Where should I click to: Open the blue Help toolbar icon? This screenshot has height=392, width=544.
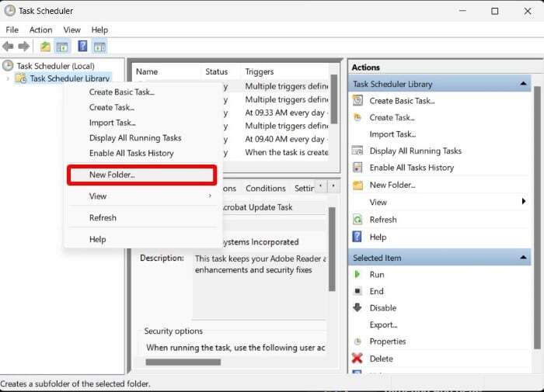pyautogui.click(x=82, y=46)
